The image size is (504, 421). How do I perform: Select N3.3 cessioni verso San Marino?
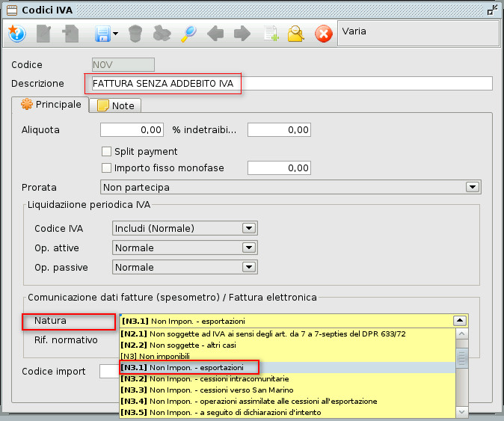click(287, 390)
